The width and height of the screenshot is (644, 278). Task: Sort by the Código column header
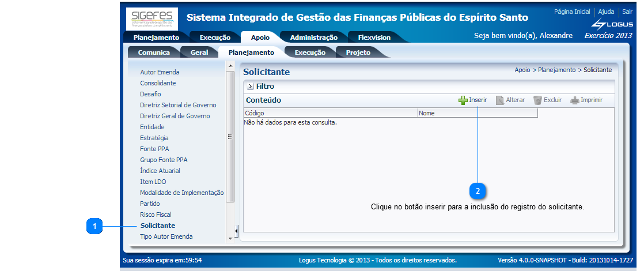click(x=255, y=113)
